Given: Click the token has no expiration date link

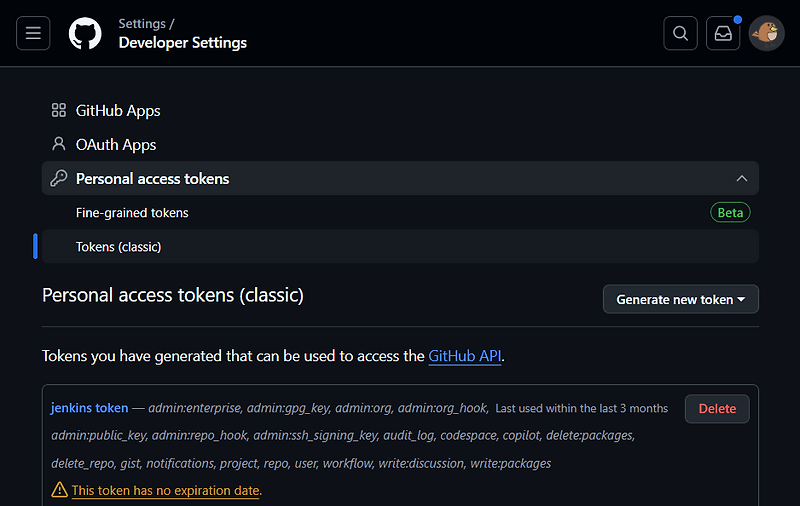Looking at the screenshot, I should (165, 491).
